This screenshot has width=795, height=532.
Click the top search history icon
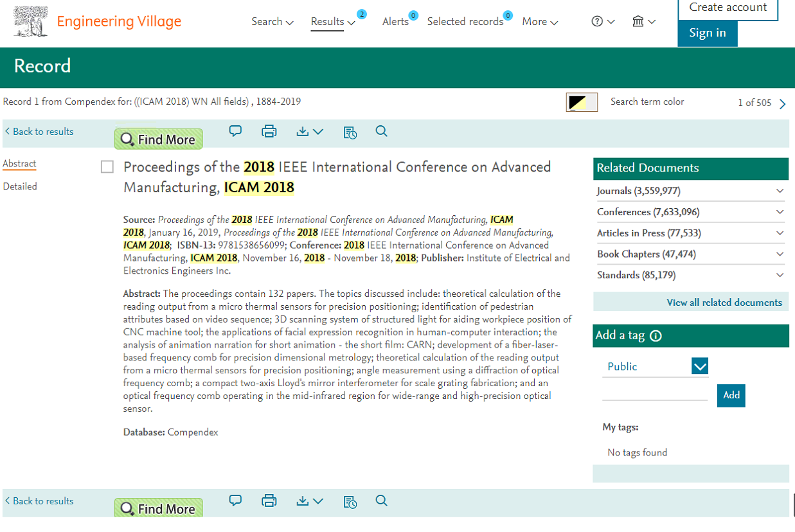coord(350,132)
